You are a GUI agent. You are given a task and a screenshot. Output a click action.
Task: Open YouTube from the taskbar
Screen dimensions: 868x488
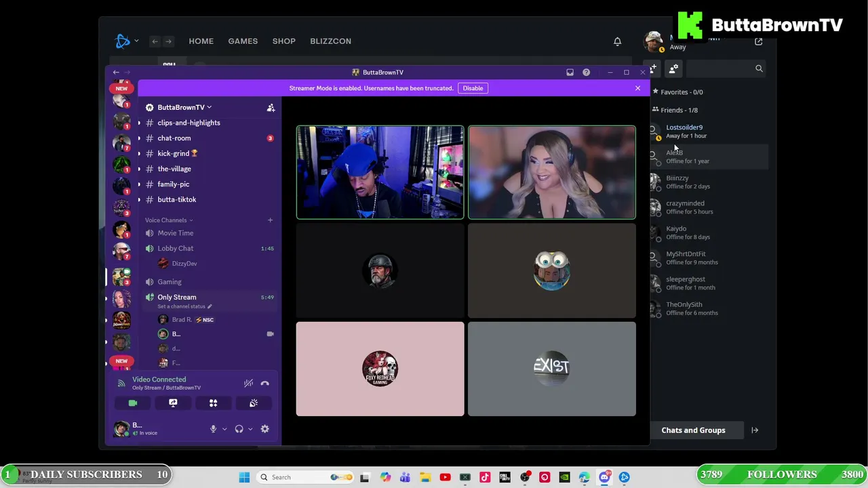445,477
